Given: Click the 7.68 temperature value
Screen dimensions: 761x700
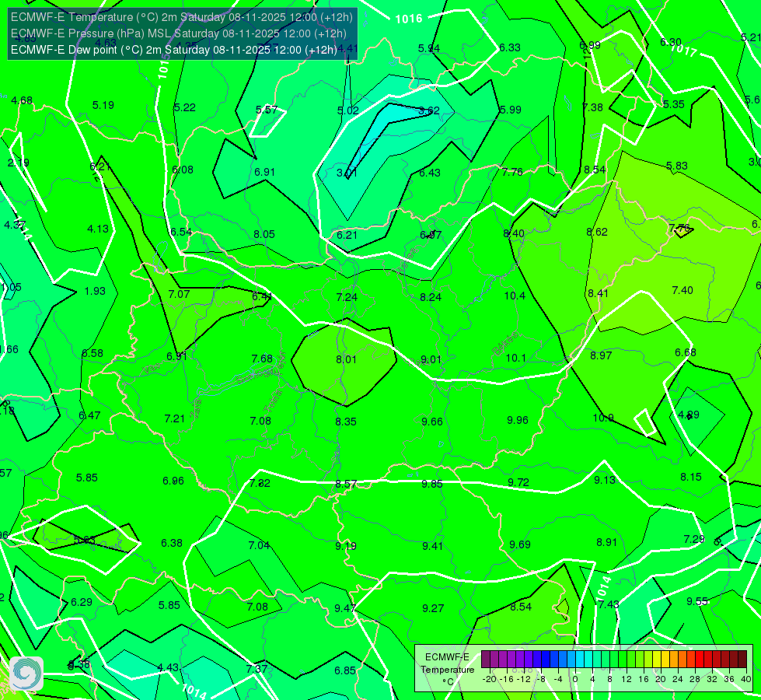Looking at the screenshot, I should pyautogui.click(x=262, y=359).
